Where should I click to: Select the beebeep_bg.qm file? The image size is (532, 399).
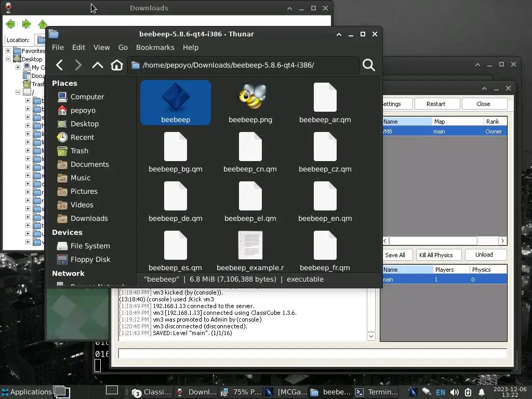point(176,152)
